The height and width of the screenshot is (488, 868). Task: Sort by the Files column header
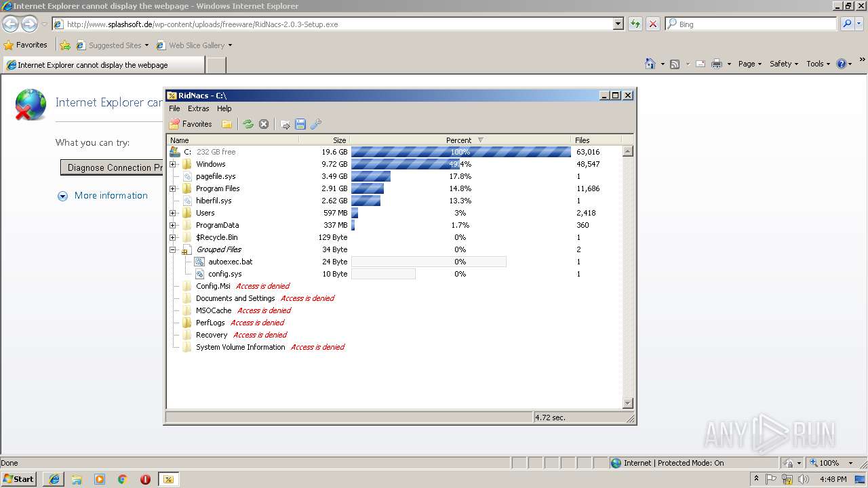coord(597,140)
